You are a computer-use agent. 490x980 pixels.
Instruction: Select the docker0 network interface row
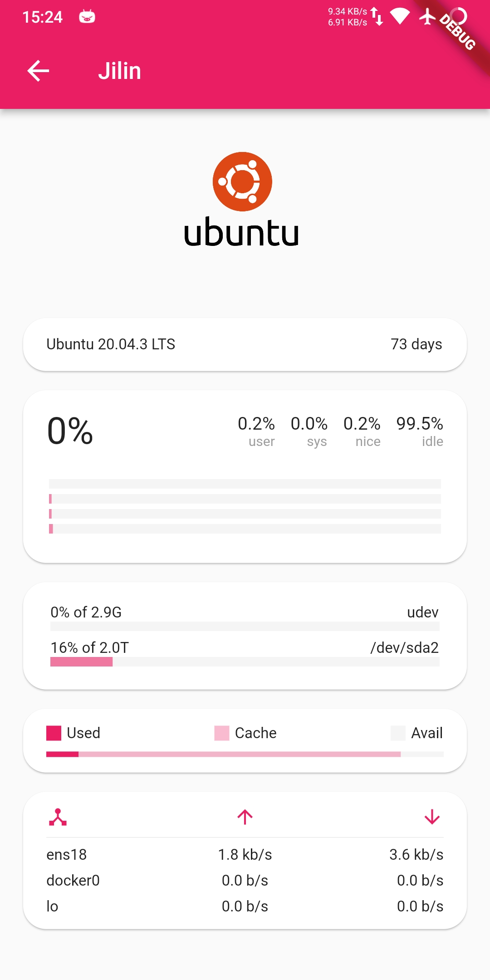(245, 881)
